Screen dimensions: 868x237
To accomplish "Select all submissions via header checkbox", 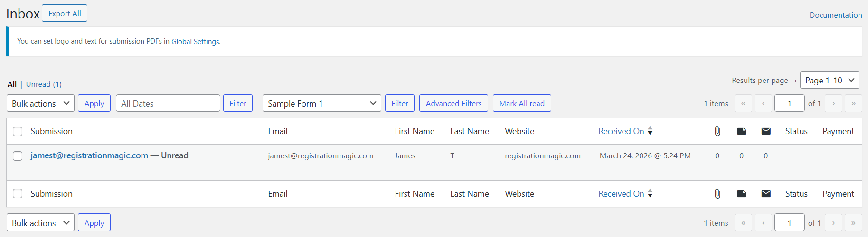I will click(18, 131).
